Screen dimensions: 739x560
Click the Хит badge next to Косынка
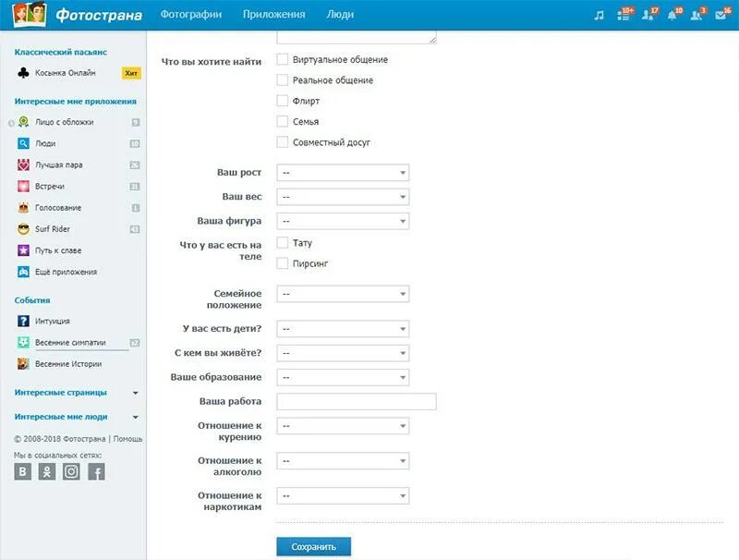131,73
